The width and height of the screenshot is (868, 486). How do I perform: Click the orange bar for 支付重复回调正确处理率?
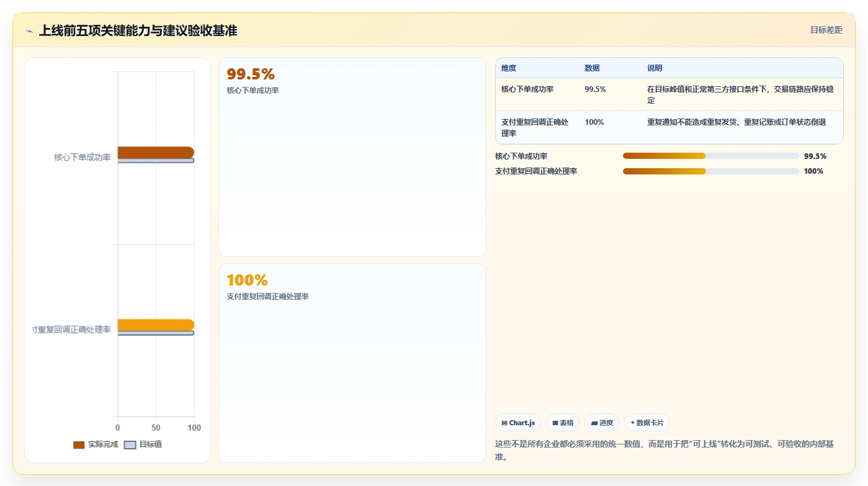(x=156, y=325)
